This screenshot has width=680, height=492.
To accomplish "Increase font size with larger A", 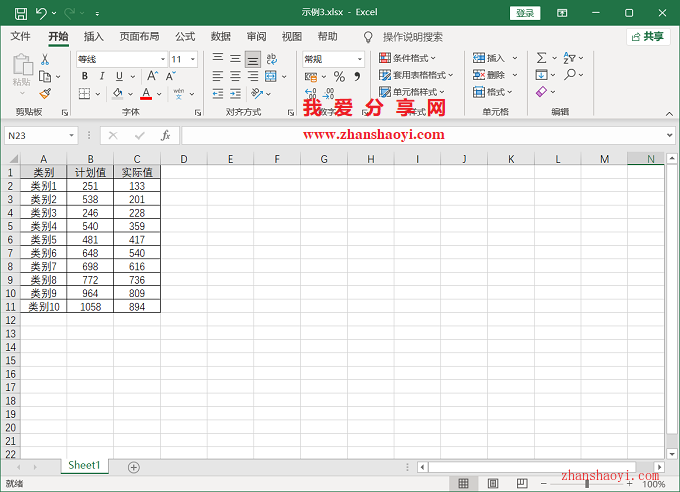I will click(152, 76).
